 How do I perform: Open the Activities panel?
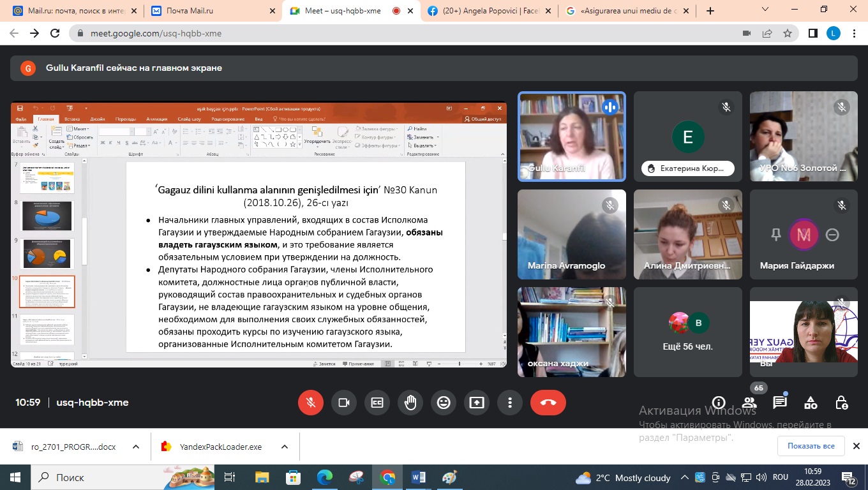(x=811, y=403)
